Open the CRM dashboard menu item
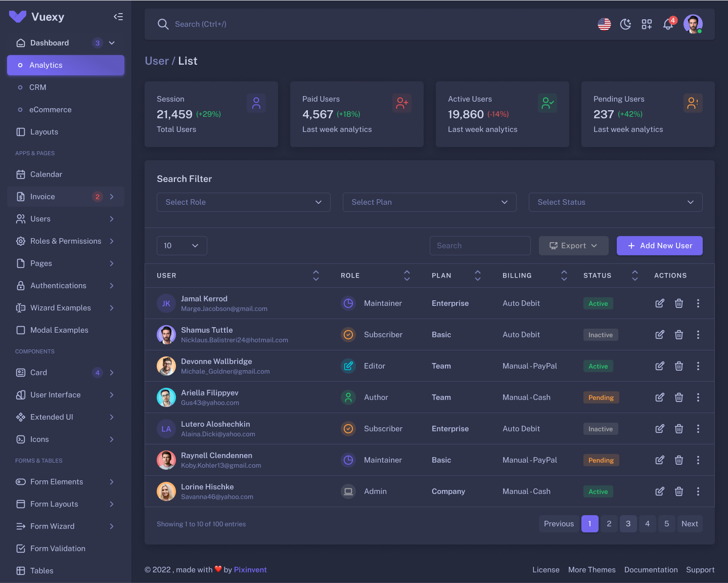 38,87
